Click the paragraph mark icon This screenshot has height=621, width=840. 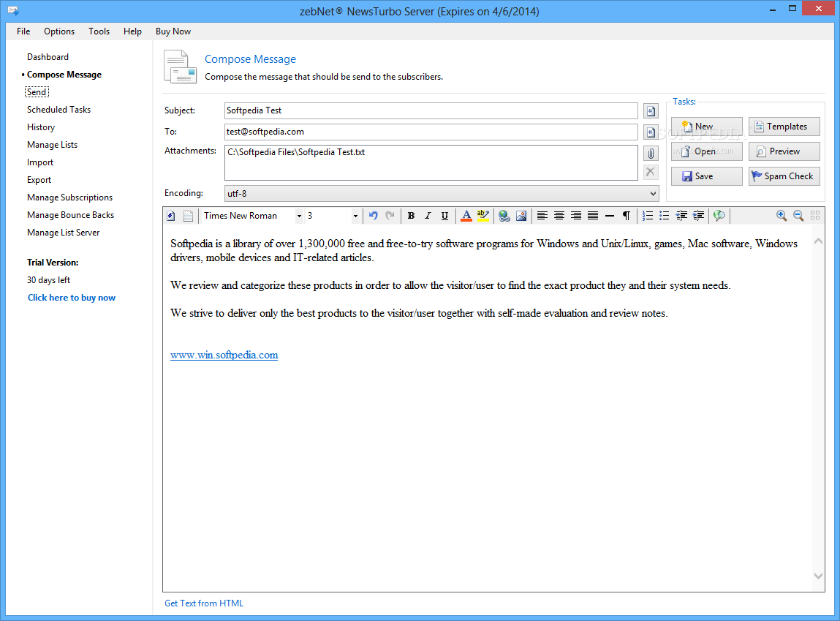coord(627,216)
